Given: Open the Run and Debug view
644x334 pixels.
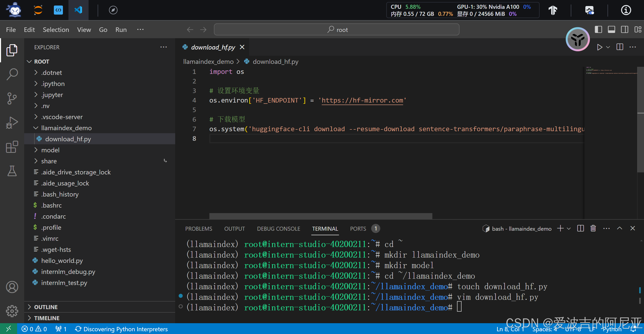Looking at the screenshot, I should (12, 122).
